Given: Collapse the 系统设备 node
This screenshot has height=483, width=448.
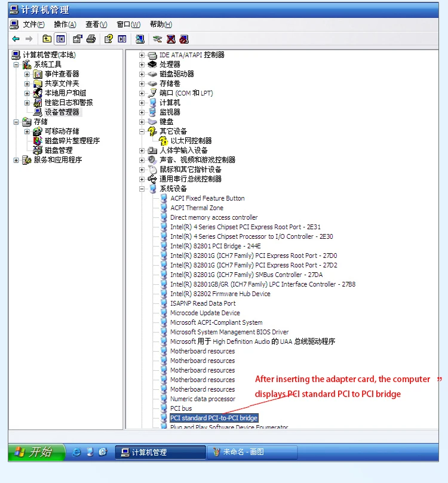Looking at the screenshot, I should [142, 189].
